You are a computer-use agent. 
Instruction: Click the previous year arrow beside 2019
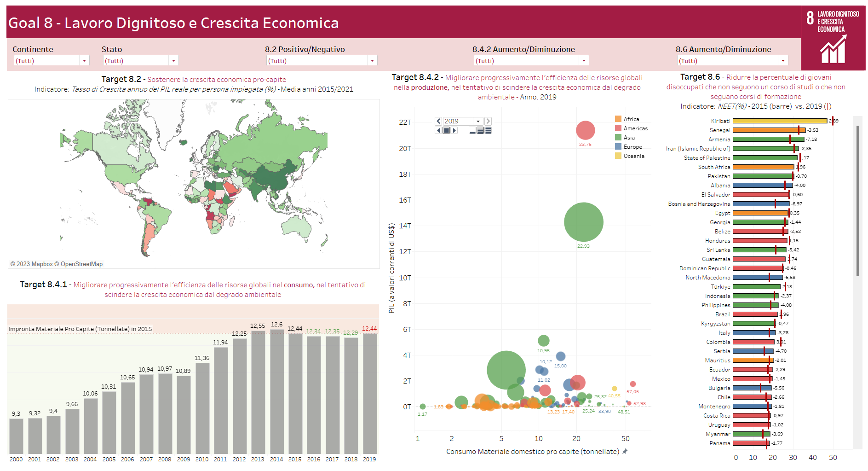(438, 121)
